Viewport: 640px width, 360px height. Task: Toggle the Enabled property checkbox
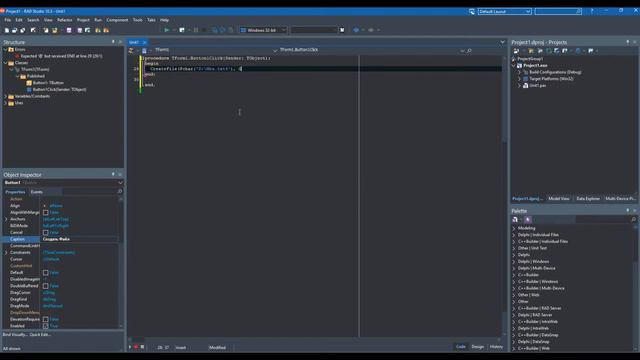(46, 326)
